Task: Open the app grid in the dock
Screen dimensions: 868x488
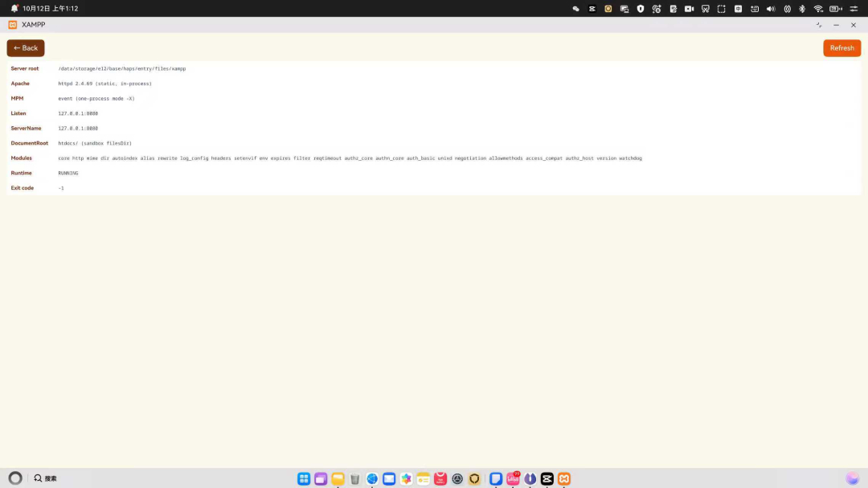Action: coord(303,478)
